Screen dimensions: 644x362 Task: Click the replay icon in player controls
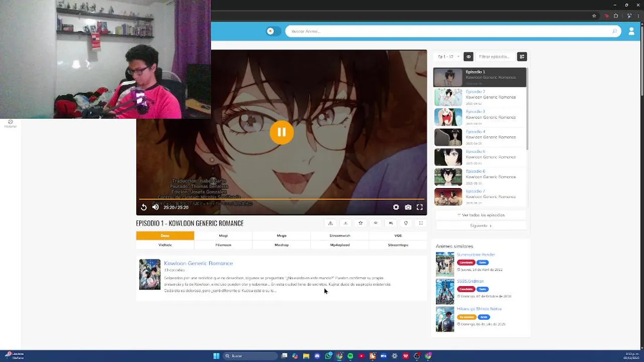click(144, 207)
